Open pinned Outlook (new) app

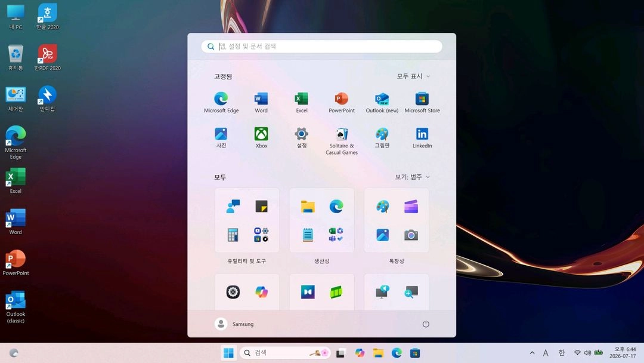(x=382, y=102)
